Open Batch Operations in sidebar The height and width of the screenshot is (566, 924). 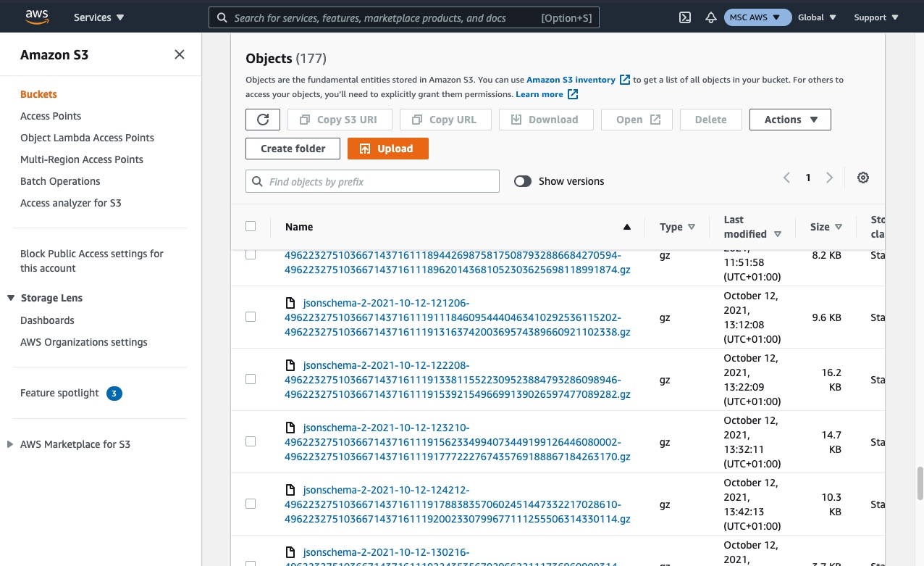[60, 181]
